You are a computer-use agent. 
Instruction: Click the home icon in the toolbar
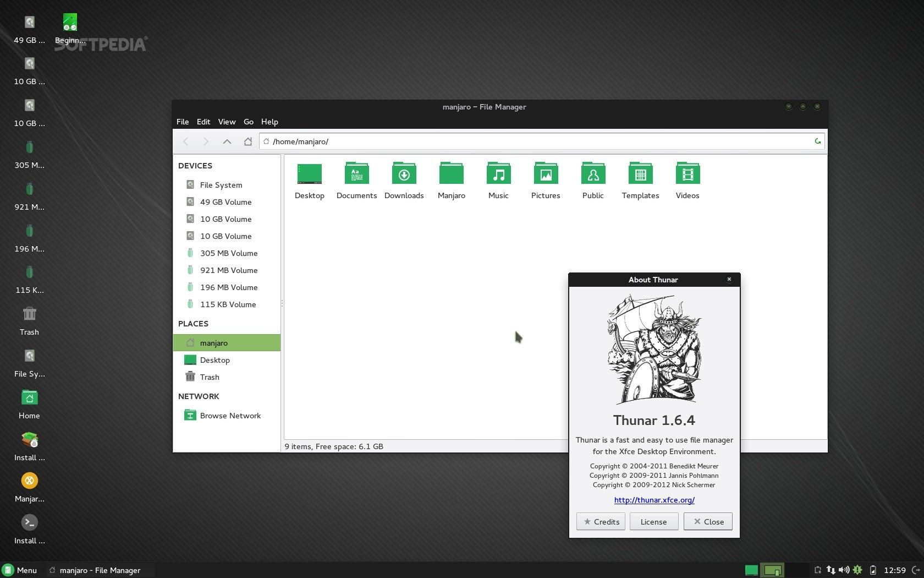pyautogui.click(x=248, y=141)
